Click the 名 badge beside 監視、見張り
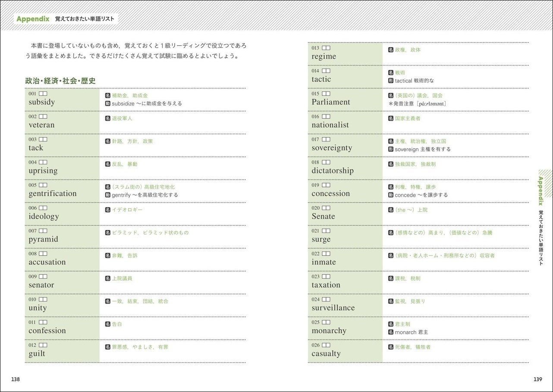Viewport: 553px width, 392px height. 391,301
